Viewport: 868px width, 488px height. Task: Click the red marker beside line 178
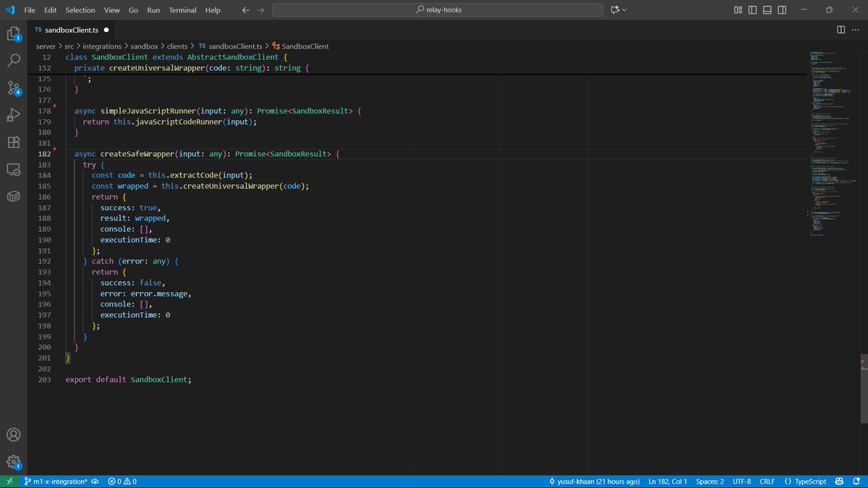pos(56,107)
